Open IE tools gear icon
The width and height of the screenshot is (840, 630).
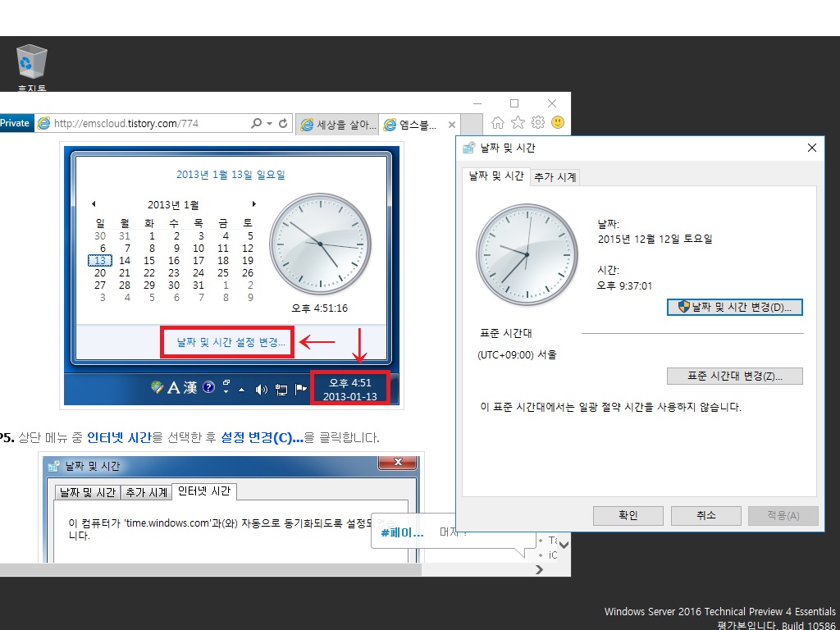pyautogui.click(x=538, y=123)
